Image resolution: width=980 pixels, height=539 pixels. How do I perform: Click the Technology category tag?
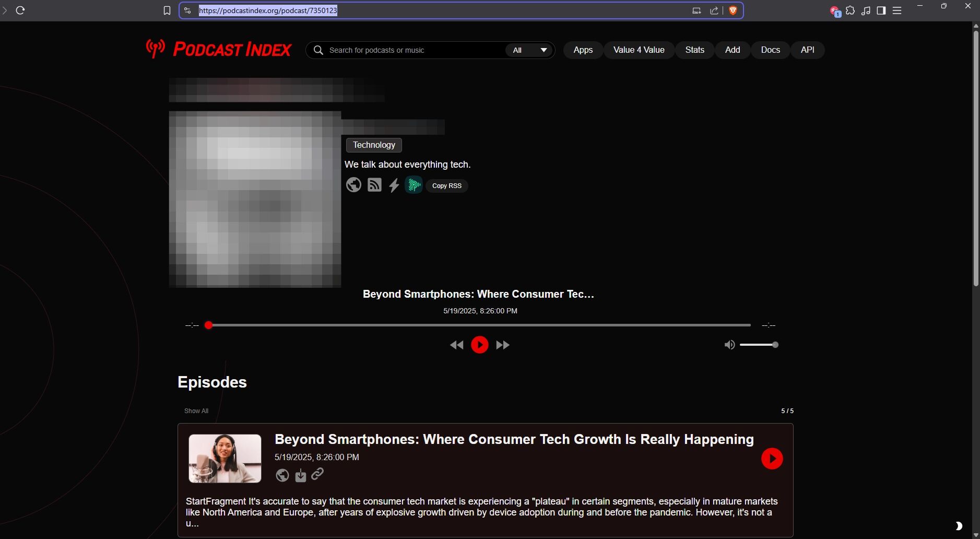374,145
